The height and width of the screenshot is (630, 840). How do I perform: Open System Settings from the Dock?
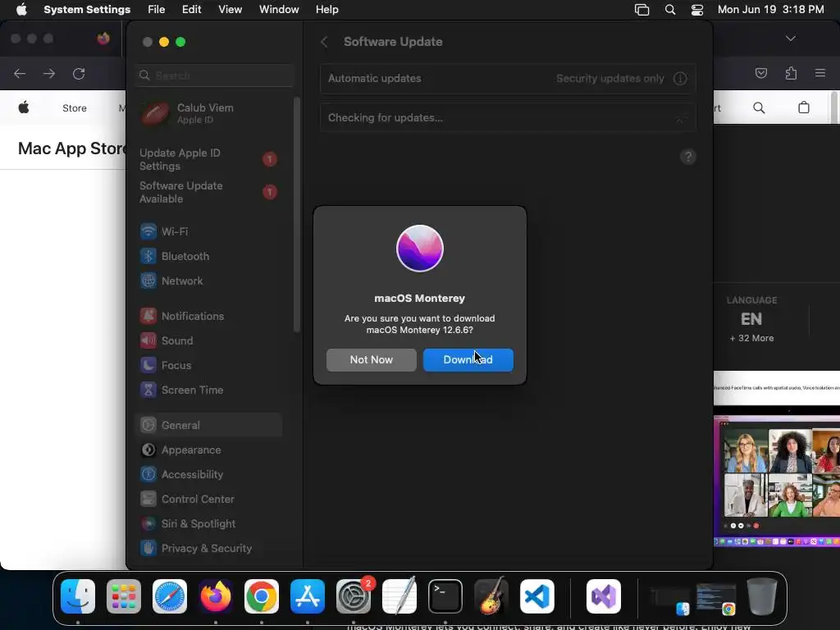[354, 596]
